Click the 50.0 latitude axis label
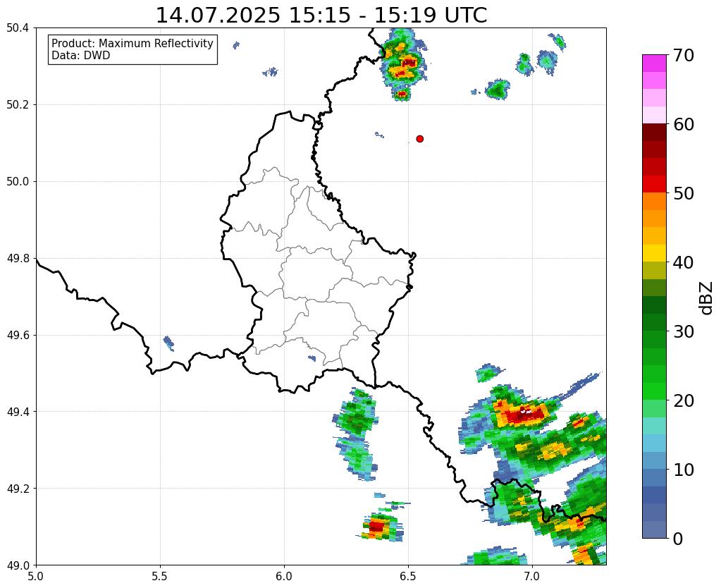Image resolution: width=721 pixels, height=588 pixels. (18, 181)
